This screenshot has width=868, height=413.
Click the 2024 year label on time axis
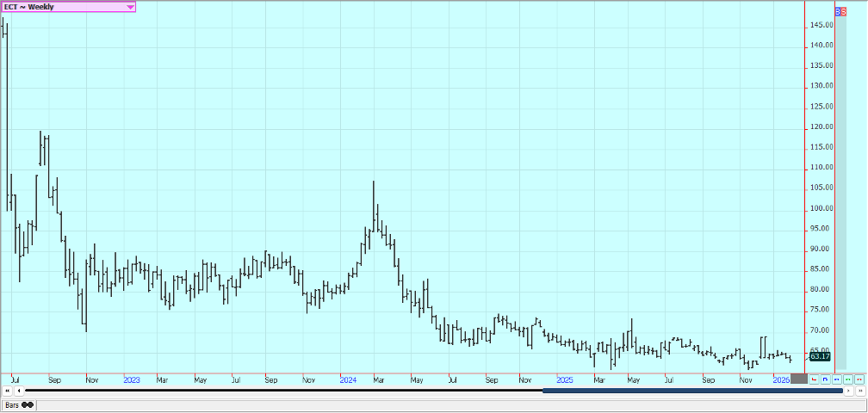pos(348,379)
